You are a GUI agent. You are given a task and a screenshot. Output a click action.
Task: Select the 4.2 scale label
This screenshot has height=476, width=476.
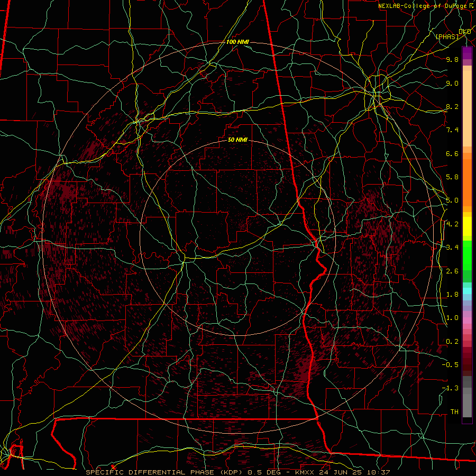click(x=452, y=224)
